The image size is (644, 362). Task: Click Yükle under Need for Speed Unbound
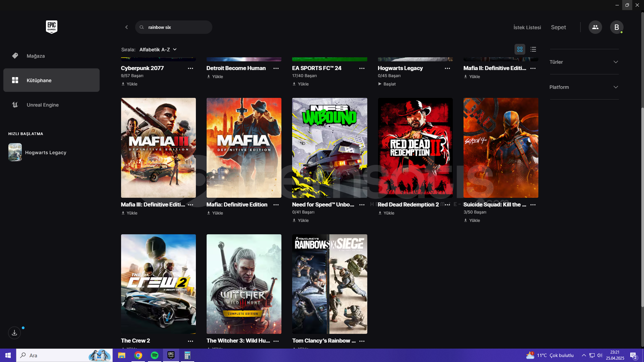[x=301, y=221]
